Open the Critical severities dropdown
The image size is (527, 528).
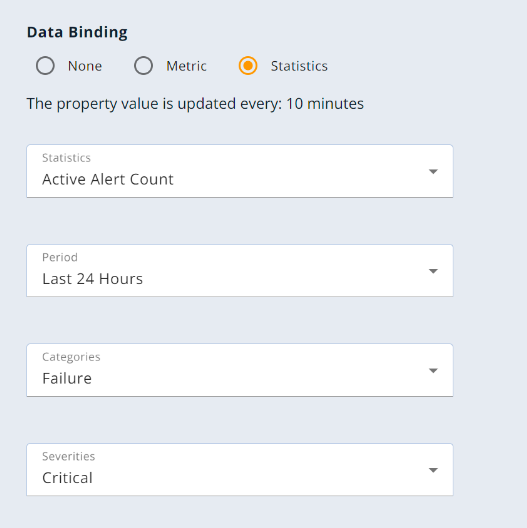pyautogui.click(x=240, y=470)
